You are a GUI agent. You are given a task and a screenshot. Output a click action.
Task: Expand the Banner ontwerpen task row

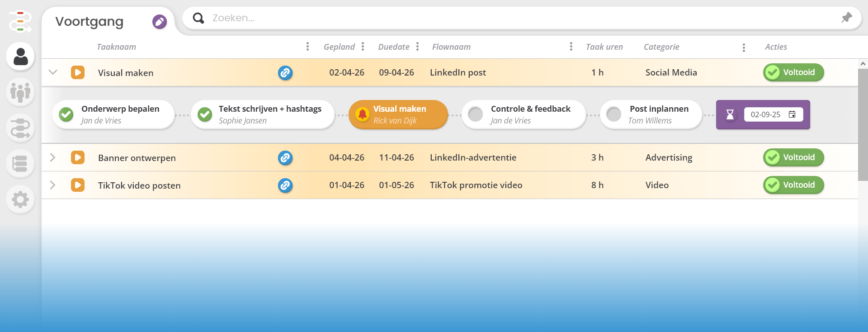coord(53,157)
